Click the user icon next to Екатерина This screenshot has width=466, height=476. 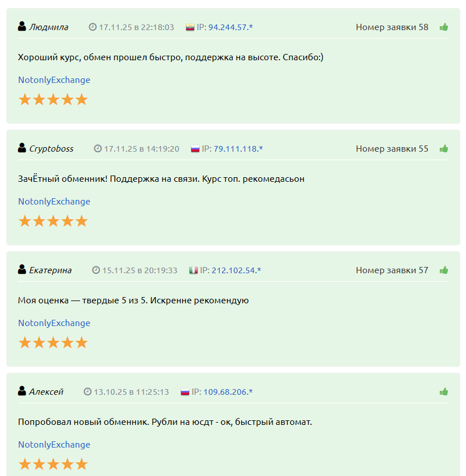(21, 270)
